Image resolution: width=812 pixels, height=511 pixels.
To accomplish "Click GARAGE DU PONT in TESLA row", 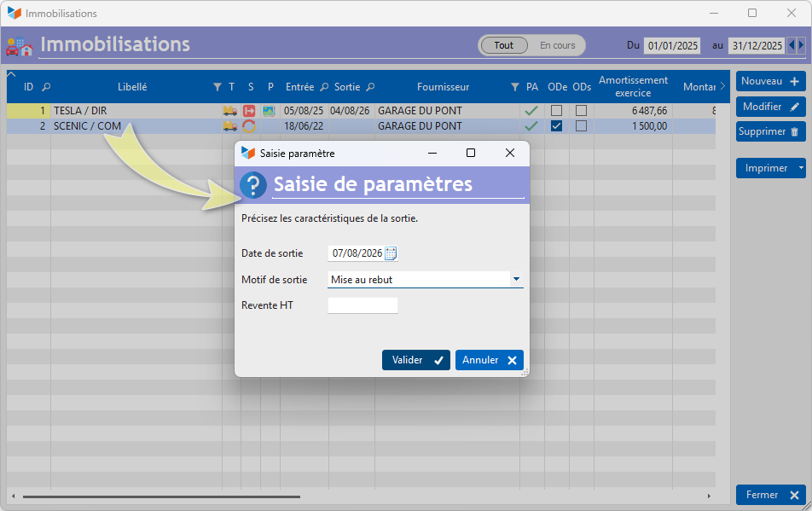I will [x=420, y=111].
